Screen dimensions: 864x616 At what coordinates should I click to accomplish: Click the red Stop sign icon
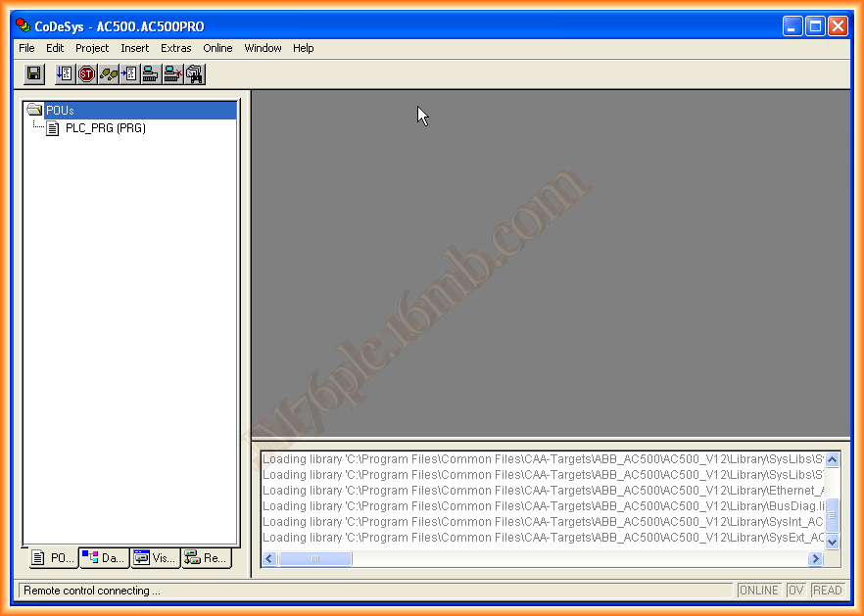click(87, 73)
